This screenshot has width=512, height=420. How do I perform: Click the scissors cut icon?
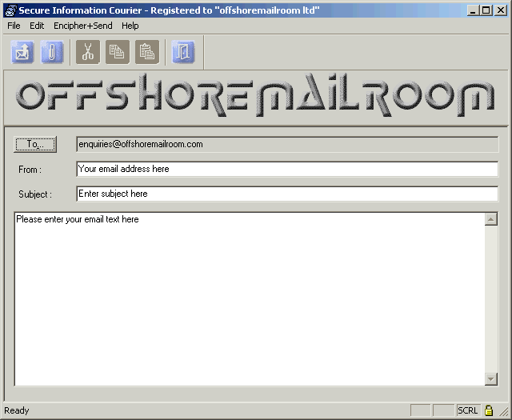point(88,52)
